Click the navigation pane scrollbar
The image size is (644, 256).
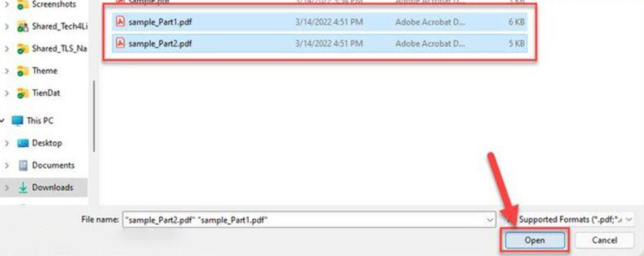coord(94,116)
